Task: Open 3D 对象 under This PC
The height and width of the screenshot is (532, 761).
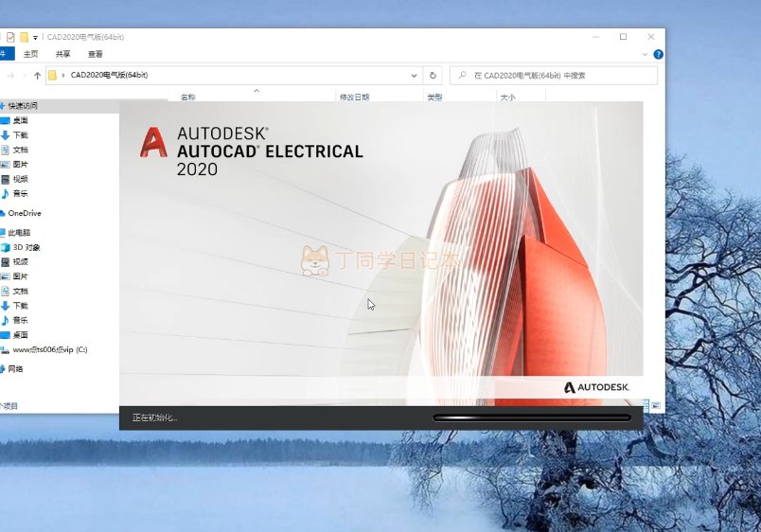Action: (x=27, y=248)
